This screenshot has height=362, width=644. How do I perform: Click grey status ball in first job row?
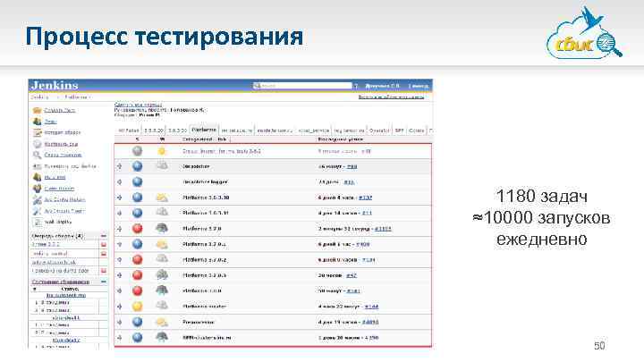[137, 151]
